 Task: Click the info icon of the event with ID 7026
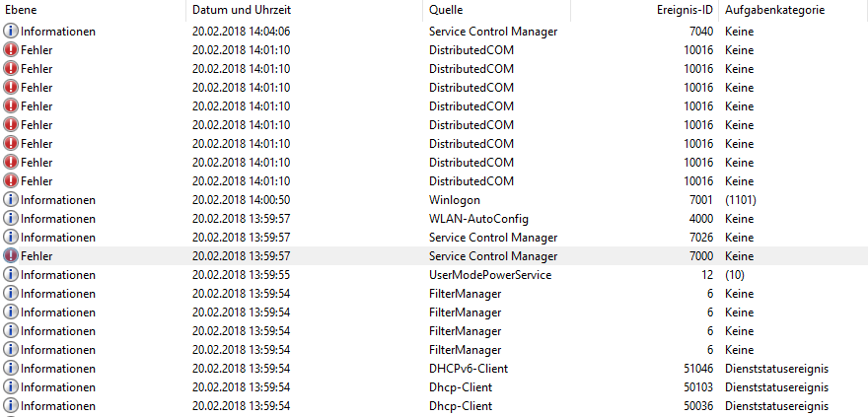(x=11, y=238)
